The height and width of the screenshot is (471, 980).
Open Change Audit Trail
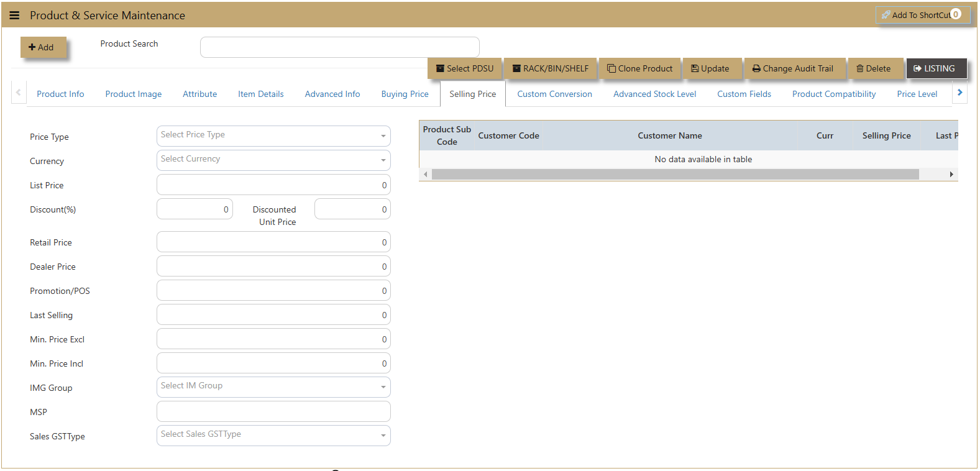(795, 68)
